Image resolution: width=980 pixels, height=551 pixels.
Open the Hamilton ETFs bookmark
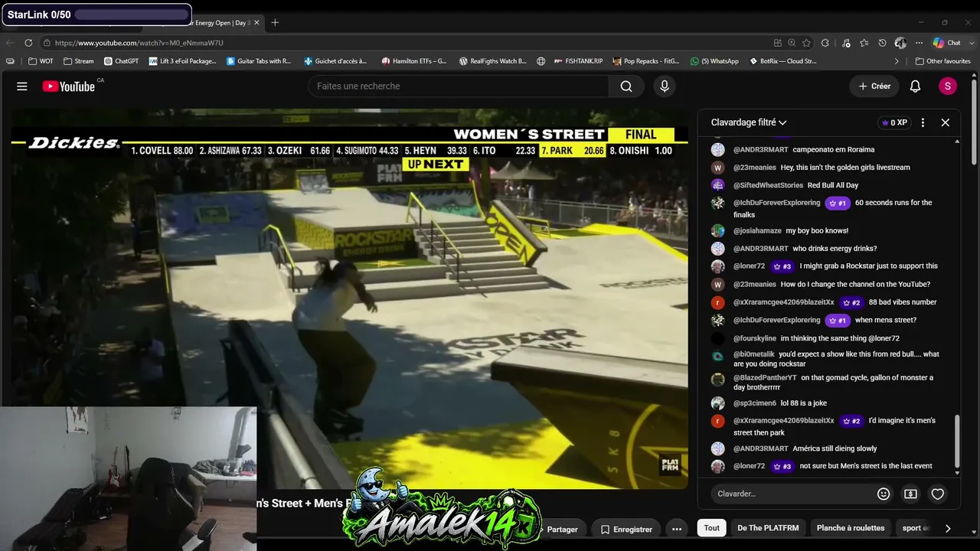tap(414, 61)
